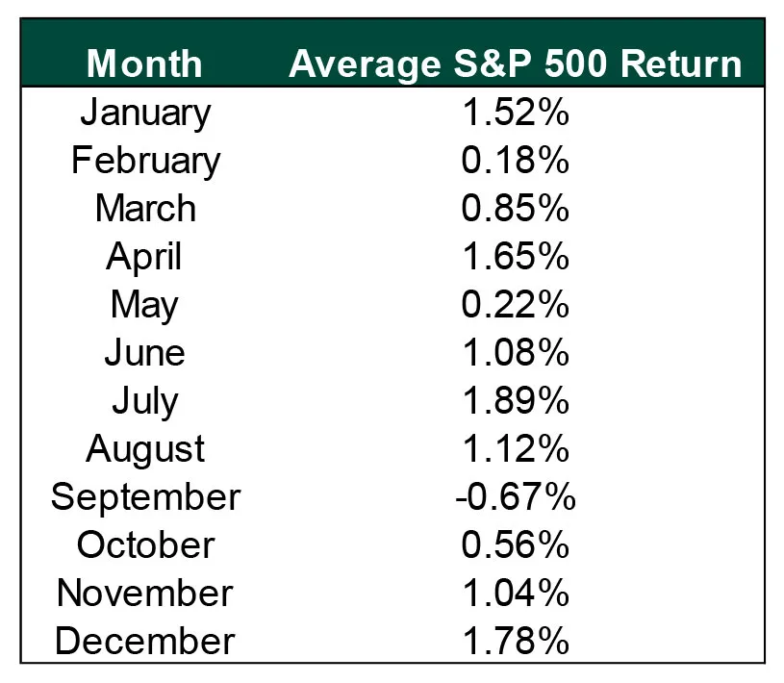
Task: Select the negative -0.67% return value
Action: point(516,497)
